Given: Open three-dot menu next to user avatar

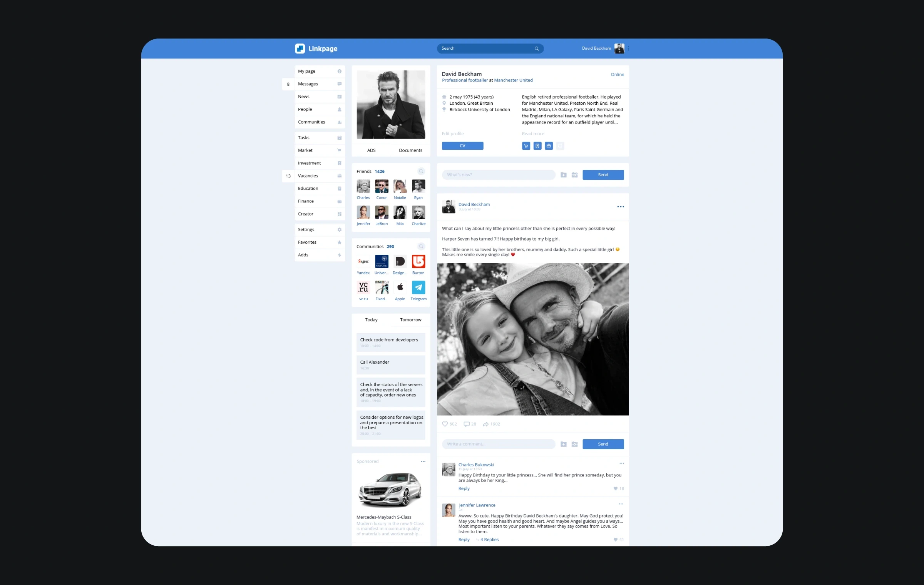Looking at the screenshot, I should (628, 48).
